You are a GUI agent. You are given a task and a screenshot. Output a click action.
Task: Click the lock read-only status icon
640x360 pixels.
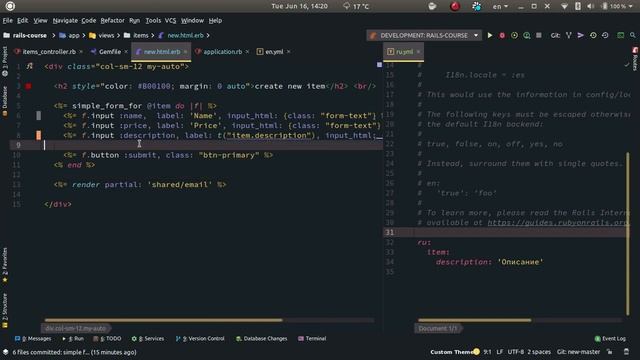[609, 352]
